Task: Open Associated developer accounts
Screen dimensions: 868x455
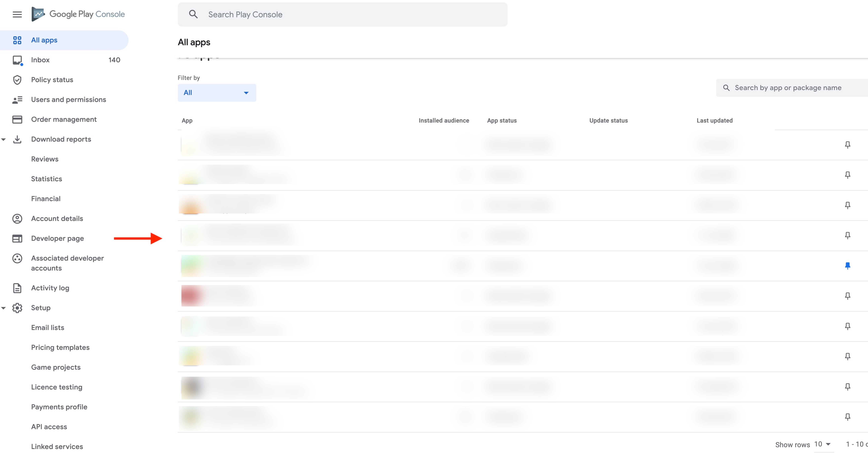Action: point(67,263)
